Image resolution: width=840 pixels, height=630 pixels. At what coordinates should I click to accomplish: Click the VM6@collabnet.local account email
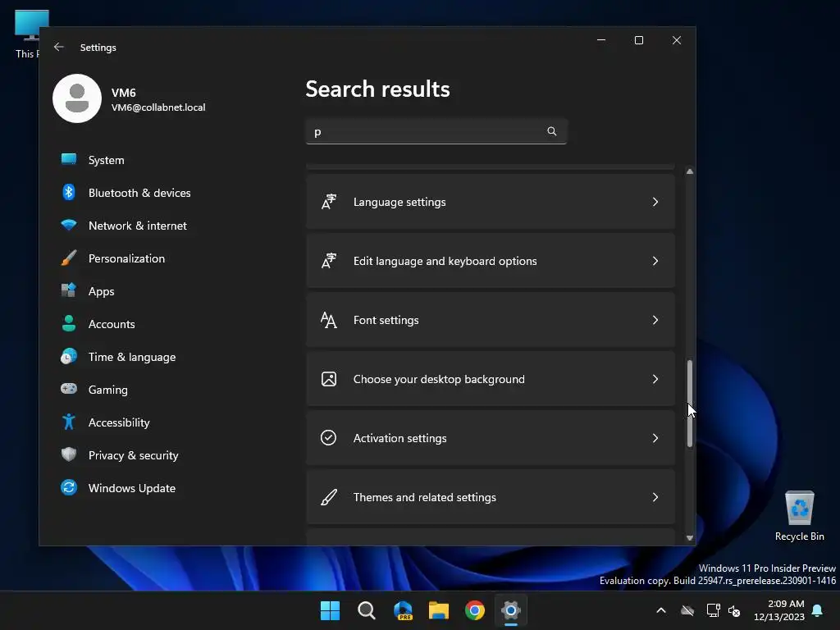(x=158, y=107)
